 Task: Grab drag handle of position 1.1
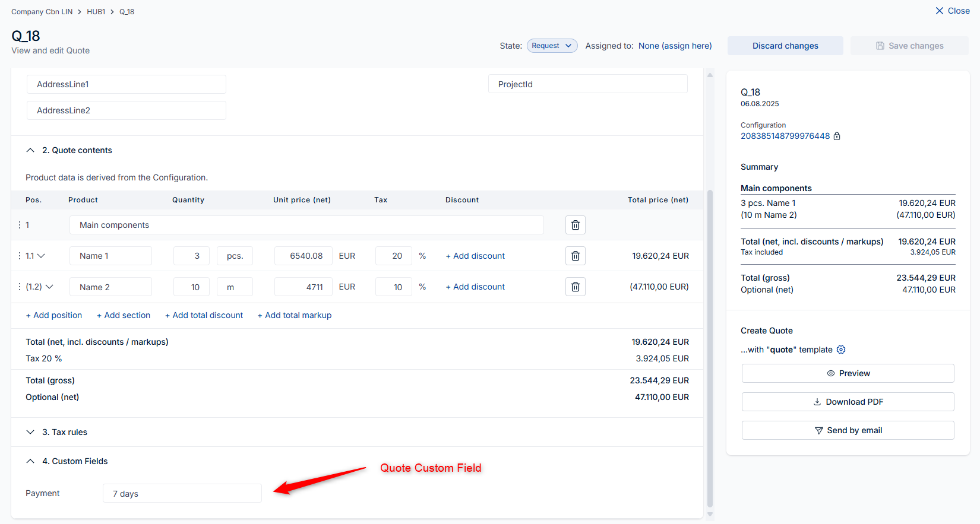click(20, 256)
